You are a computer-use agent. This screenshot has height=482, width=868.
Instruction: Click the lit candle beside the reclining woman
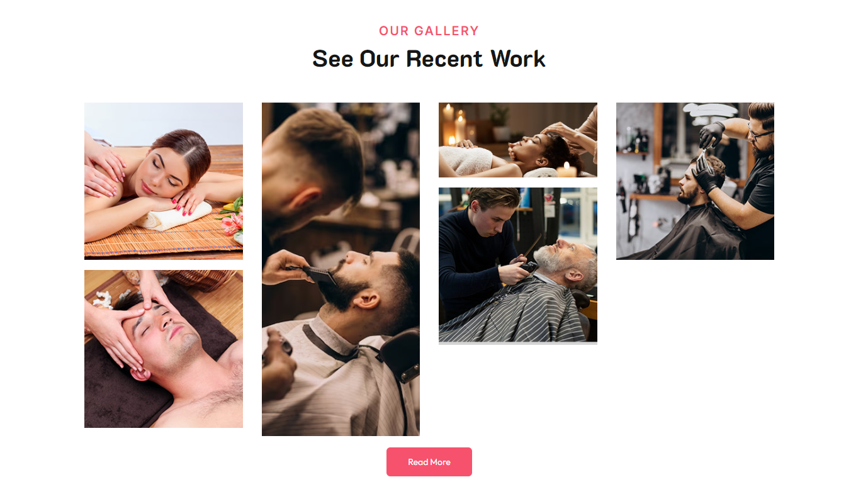566,169
